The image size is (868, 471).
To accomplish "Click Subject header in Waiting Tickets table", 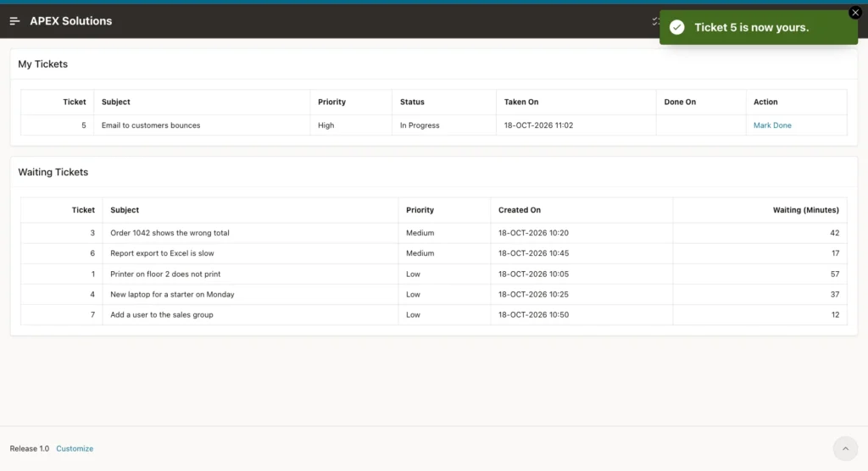I will [125, 210].
